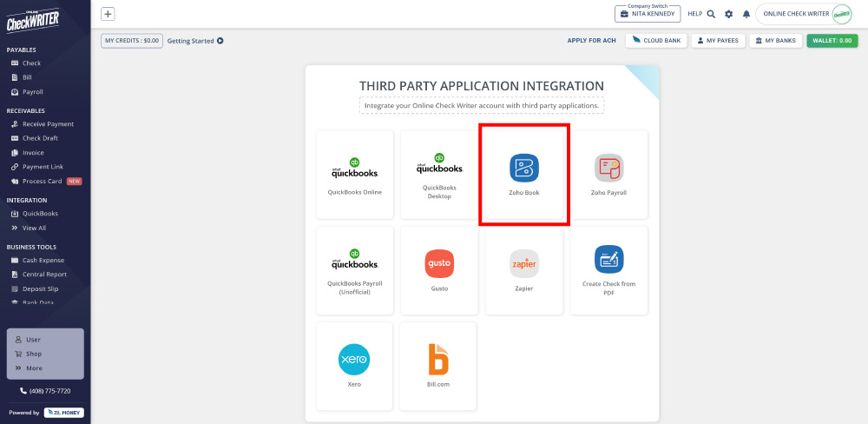Open the My Payees button
The width and height of the screenshot is (868, 424).
[718, 41]
